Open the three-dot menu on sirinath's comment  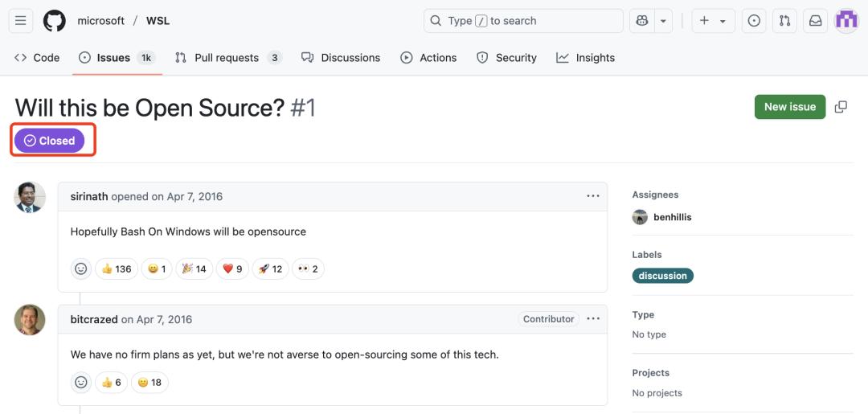pyautogui.click(x=593, y=196)
